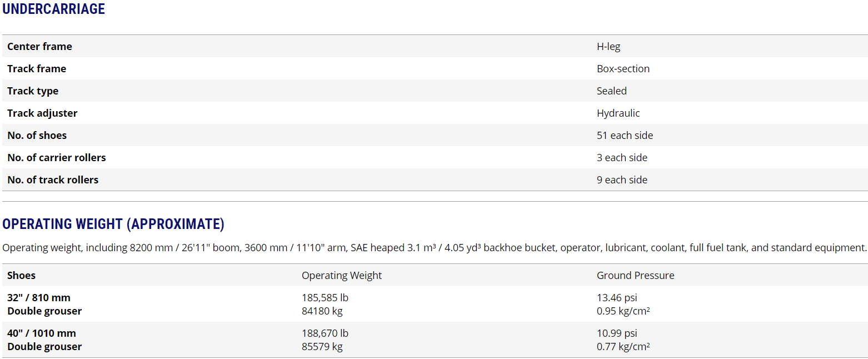
Task: Click the 188,670 lb operating weight value
Action: (325, 333)
